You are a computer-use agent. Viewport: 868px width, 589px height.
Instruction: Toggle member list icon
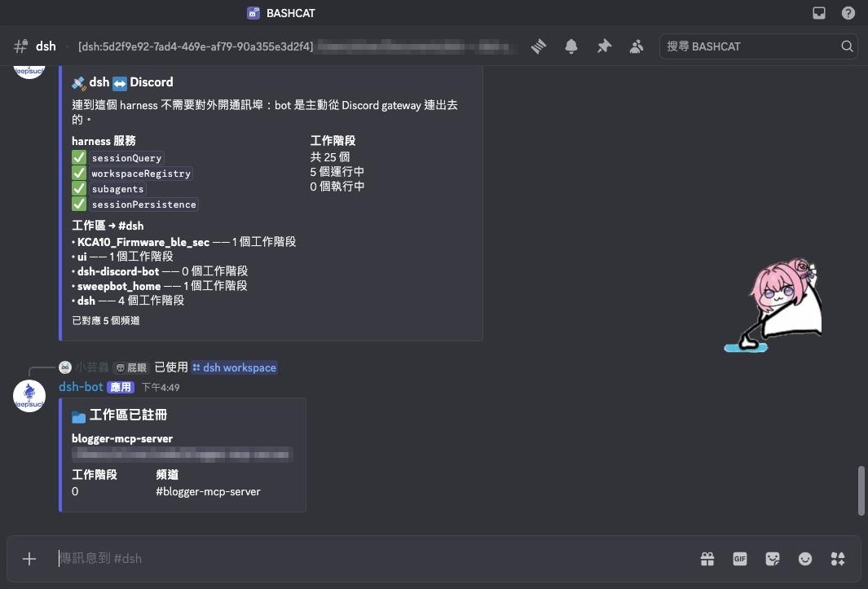click(x=637, y=46)
